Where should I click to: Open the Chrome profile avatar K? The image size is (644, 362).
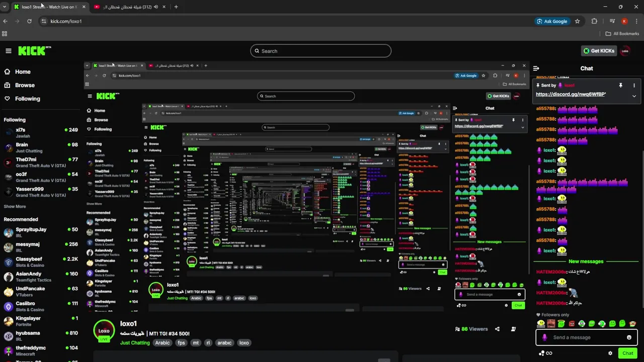point(624,21)
